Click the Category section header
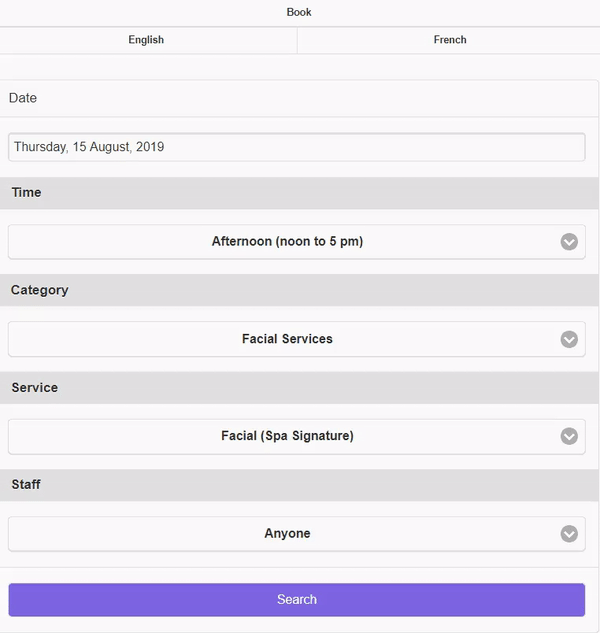600x633 pixels. [299, 290]
